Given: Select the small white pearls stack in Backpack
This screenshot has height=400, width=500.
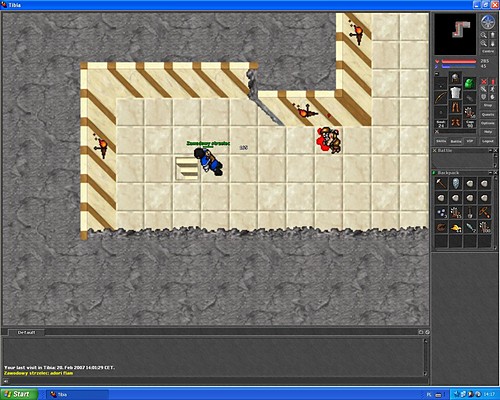Looking at the screenshot, I should [441, 212].
